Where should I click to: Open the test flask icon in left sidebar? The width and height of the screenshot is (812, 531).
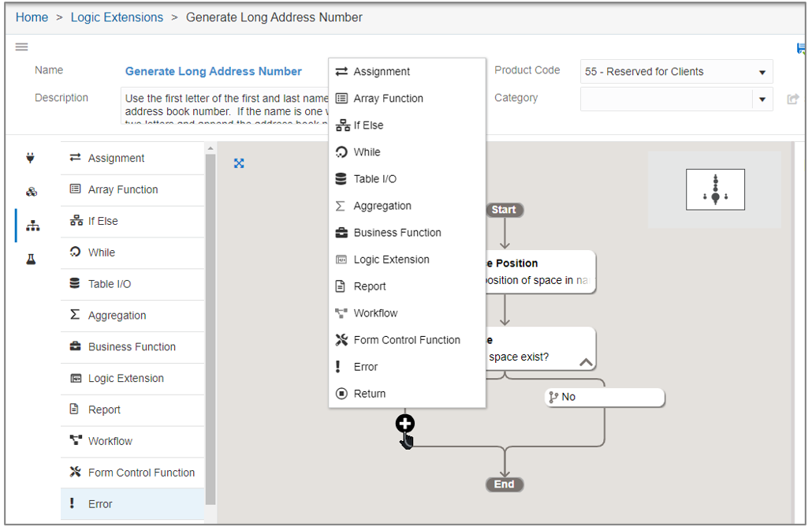(32, 252)
